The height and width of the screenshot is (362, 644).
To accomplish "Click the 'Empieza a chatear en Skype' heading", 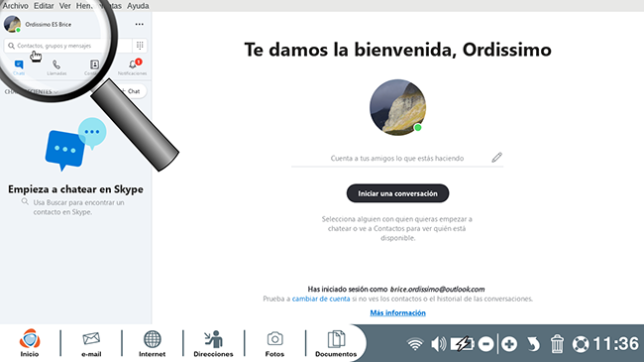I will coord(75,189).
